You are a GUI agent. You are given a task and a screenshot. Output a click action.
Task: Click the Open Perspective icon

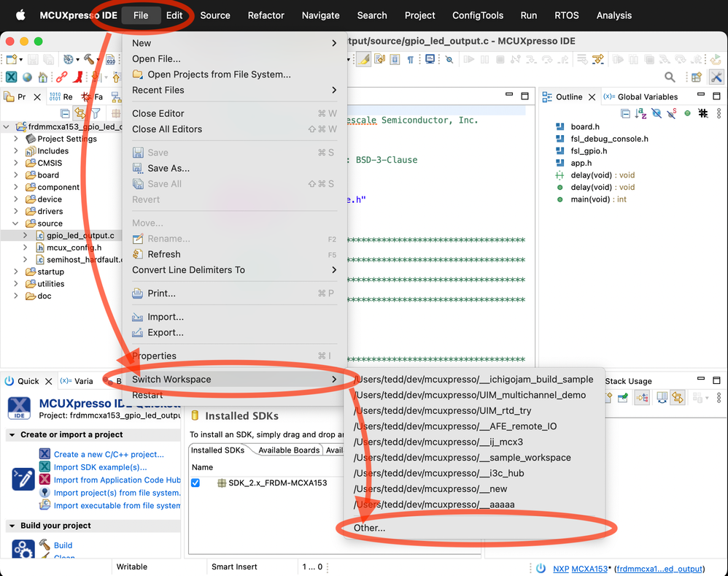click(x=697, y=77)
